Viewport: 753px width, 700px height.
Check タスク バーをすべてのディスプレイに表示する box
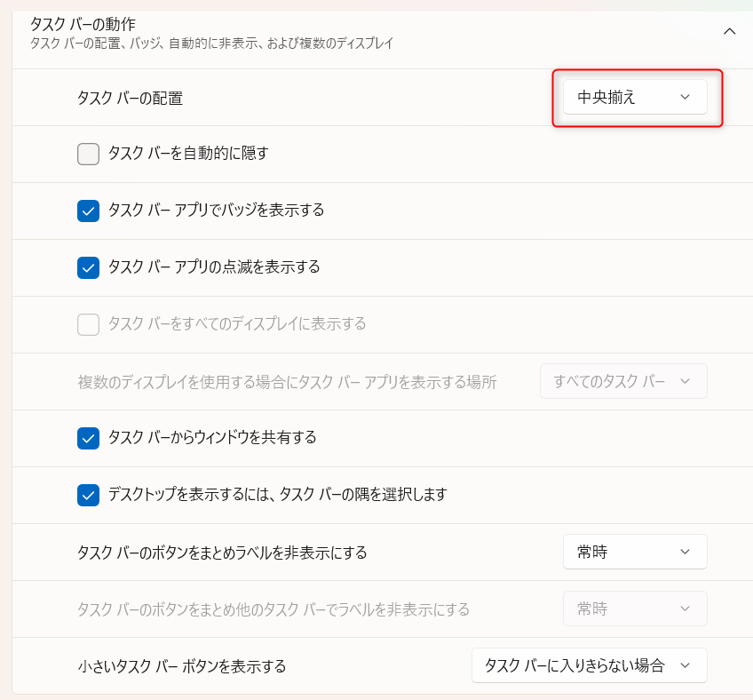coord(88,324)
